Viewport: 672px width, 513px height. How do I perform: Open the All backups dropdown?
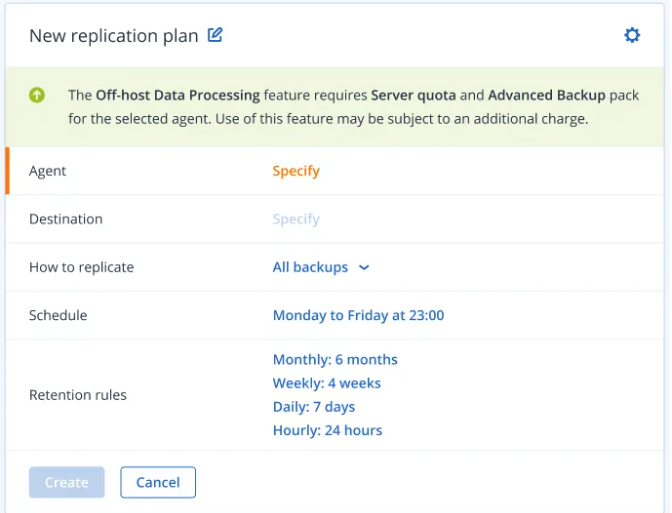(x=310, y=267)
